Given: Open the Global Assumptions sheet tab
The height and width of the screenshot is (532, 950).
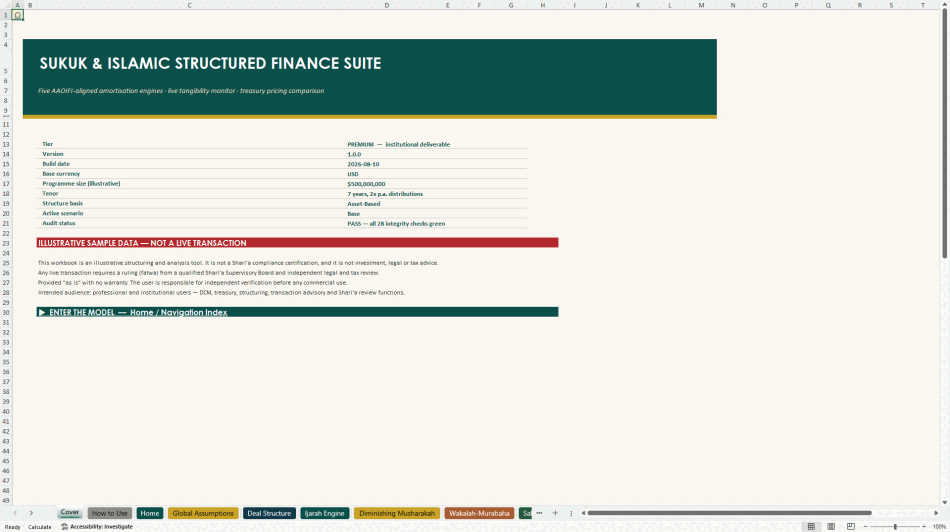Looking at the screenshot, I should 203,513.
